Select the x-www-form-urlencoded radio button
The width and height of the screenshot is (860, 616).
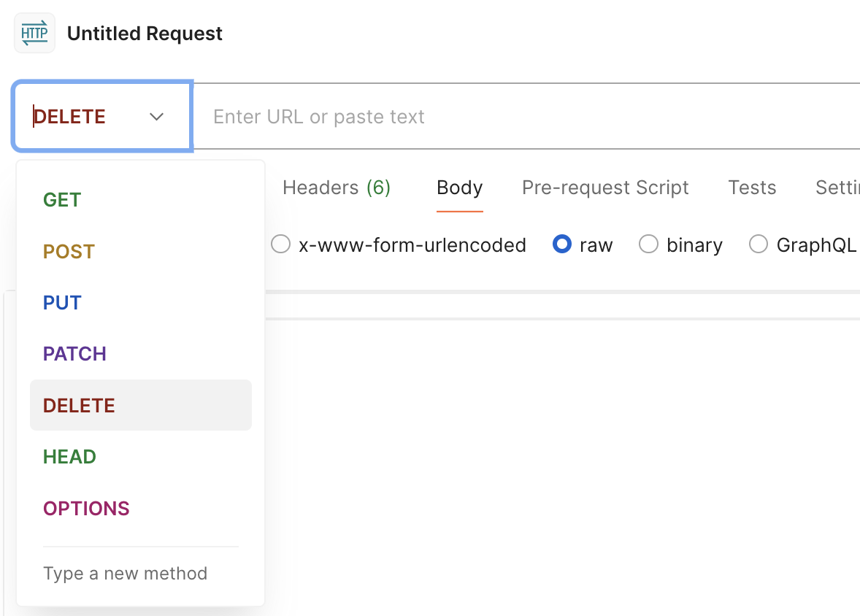click(x=281, y=245)
